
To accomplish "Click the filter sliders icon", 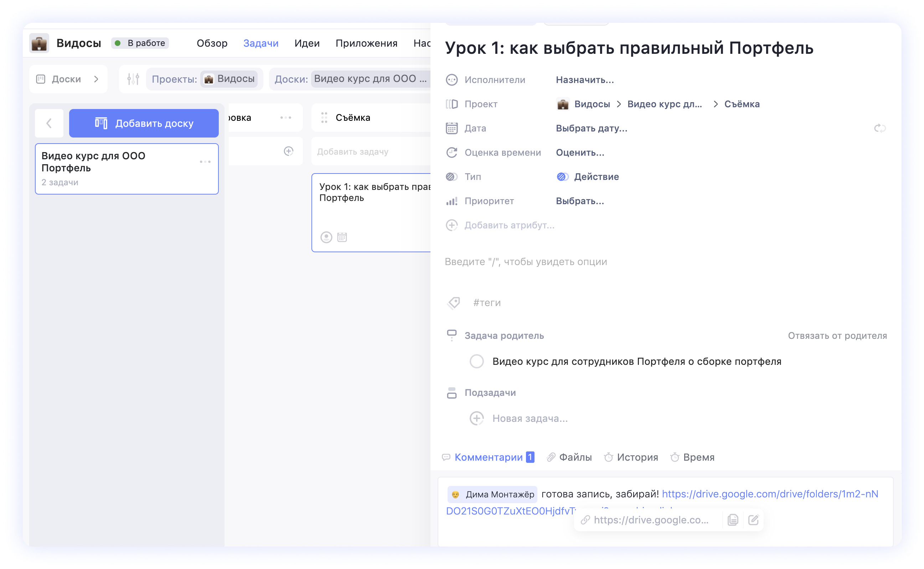I will [x=133, y=79].
